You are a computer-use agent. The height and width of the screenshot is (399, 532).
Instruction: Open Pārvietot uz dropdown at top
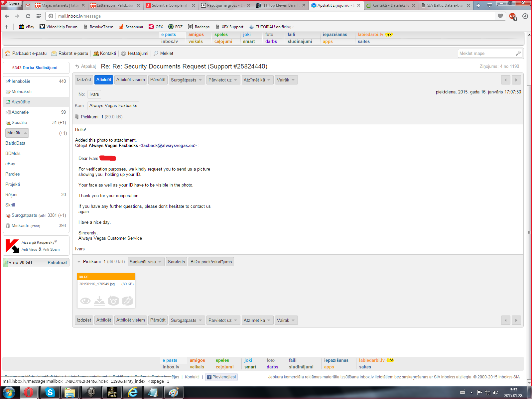[223, 80]
